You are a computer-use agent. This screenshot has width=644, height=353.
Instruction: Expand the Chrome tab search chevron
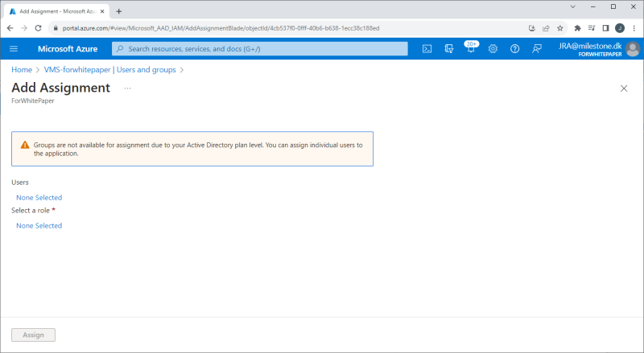(573, 7)
